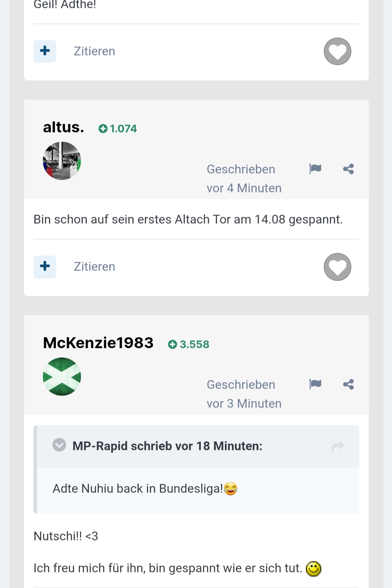Open McKenzie1983 user profile via username
This screenshot has width=392, height=588.
98,343
